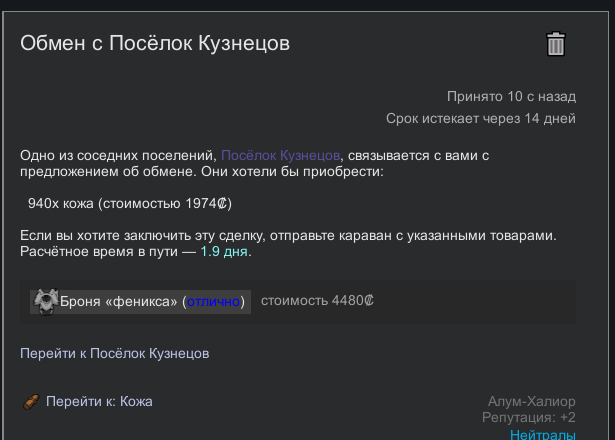Click the Алум-Халиор faction name

point(531,401)
